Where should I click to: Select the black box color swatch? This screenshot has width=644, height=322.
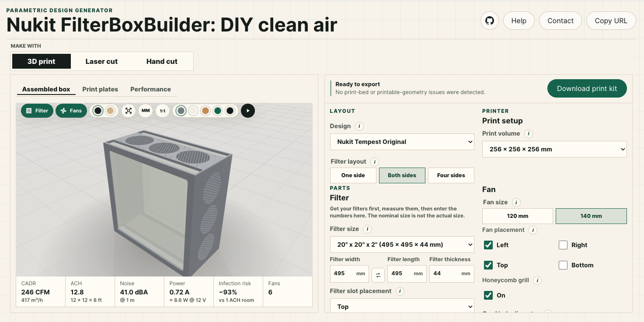pos(230,111)
